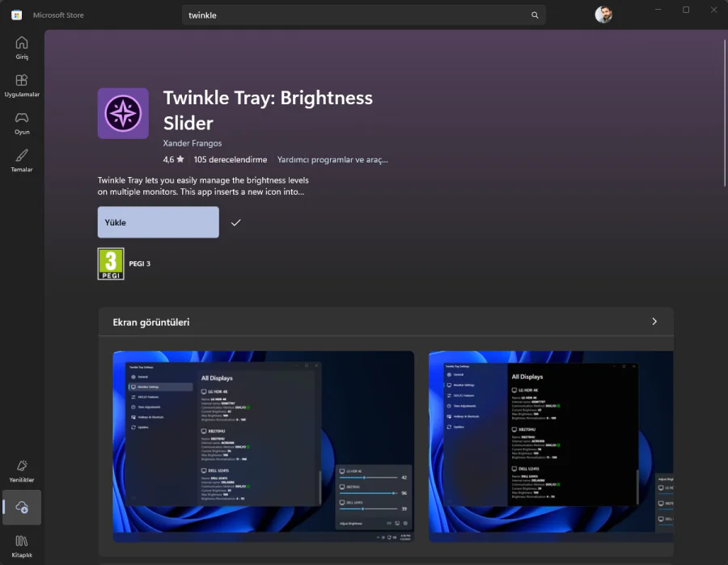
Task: Open the Yenilikler section
Action: [21, 470]
